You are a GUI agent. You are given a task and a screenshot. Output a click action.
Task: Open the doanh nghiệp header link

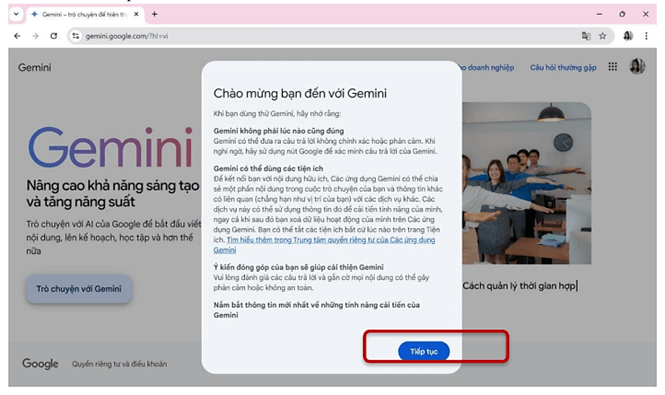[x=488, y=67]
